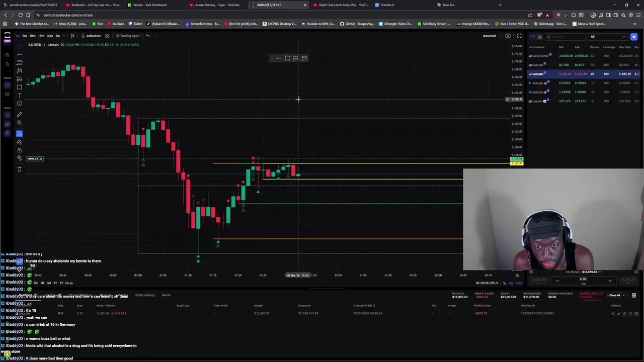Select the magnifier zoom drawing tool
This screenshot has height=362, width=644.
tap(19, 123)
